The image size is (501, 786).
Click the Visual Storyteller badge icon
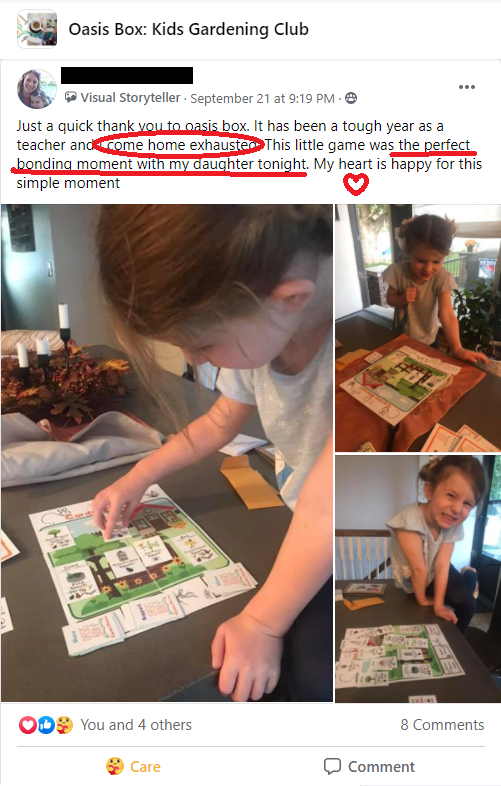click(x=71, y=97)
